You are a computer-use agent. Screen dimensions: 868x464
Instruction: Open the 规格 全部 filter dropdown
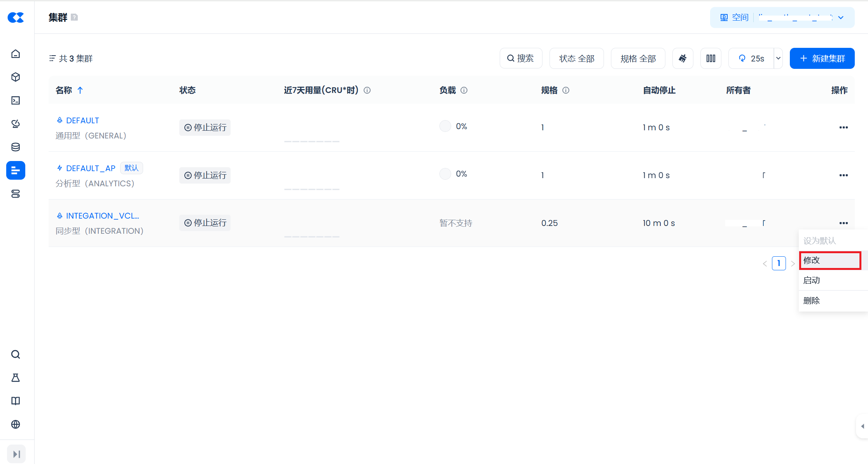coord(638,58)
